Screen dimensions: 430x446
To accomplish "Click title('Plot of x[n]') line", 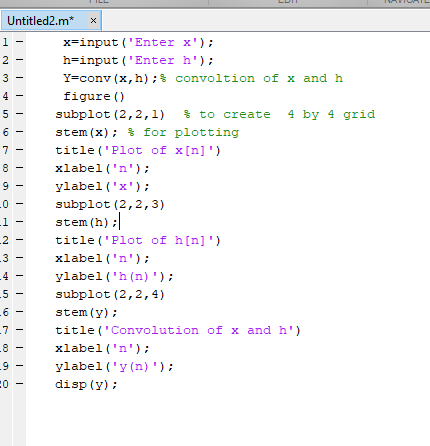I will (x=138, y=151).
